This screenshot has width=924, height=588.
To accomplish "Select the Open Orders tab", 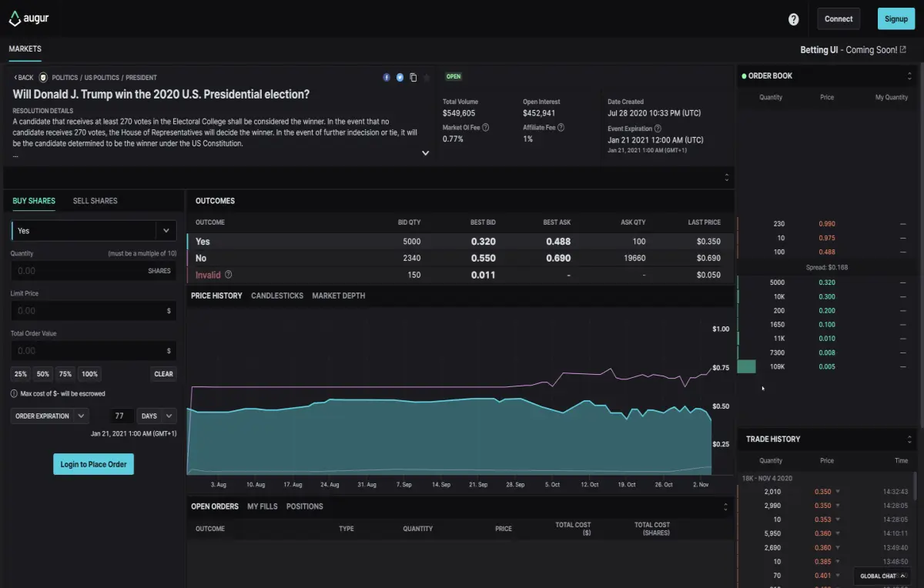I will 215,507.
